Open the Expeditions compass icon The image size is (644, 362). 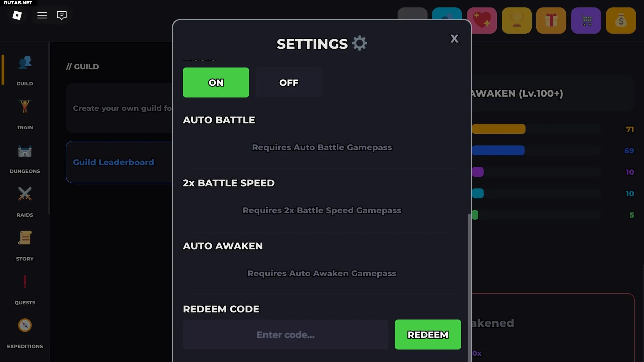click(x=25, y=325)
